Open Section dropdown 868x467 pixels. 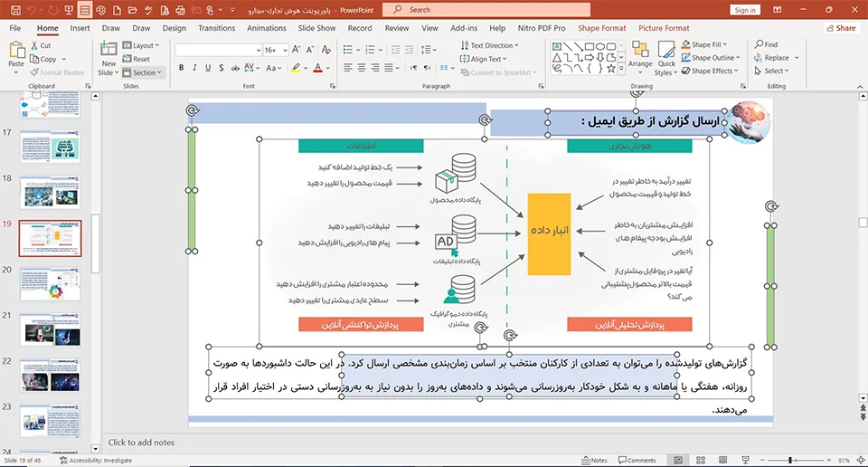click(x=142, y=72)
